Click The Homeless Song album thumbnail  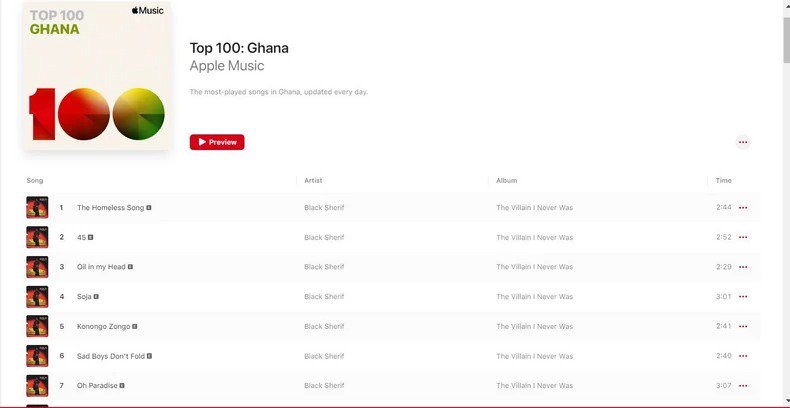coord(37,208)
